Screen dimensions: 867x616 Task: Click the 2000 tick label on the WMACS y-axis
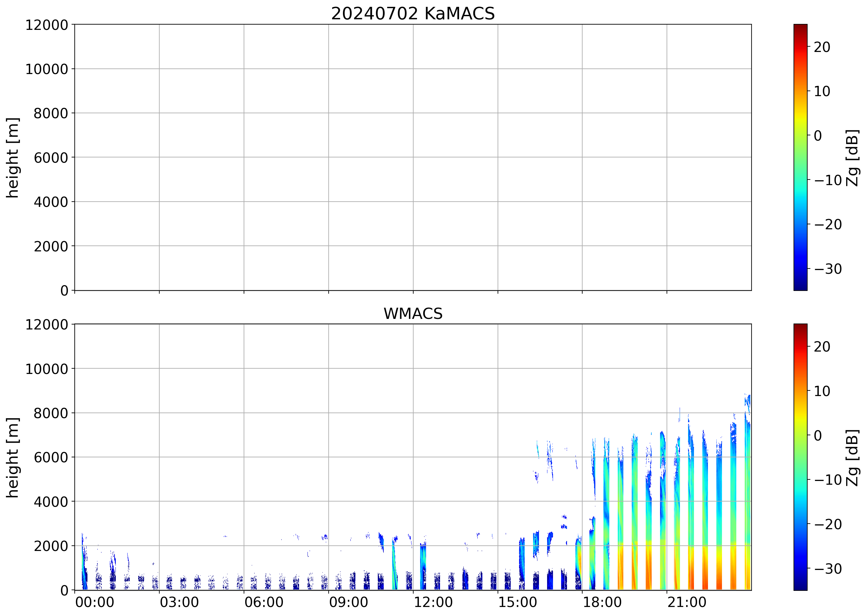51,546
